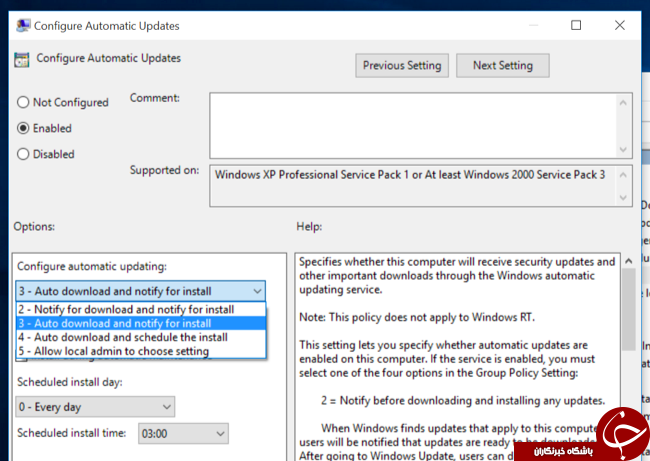Viewport: 650px width, 461px height.
Task: Open the Scheduled install day dropdown
Action: point(95,407)
